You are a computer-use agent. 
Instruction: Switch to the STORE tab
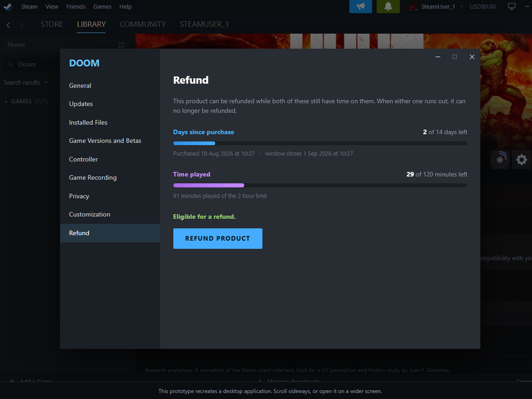pyautogui.click(x=52, y=24)
